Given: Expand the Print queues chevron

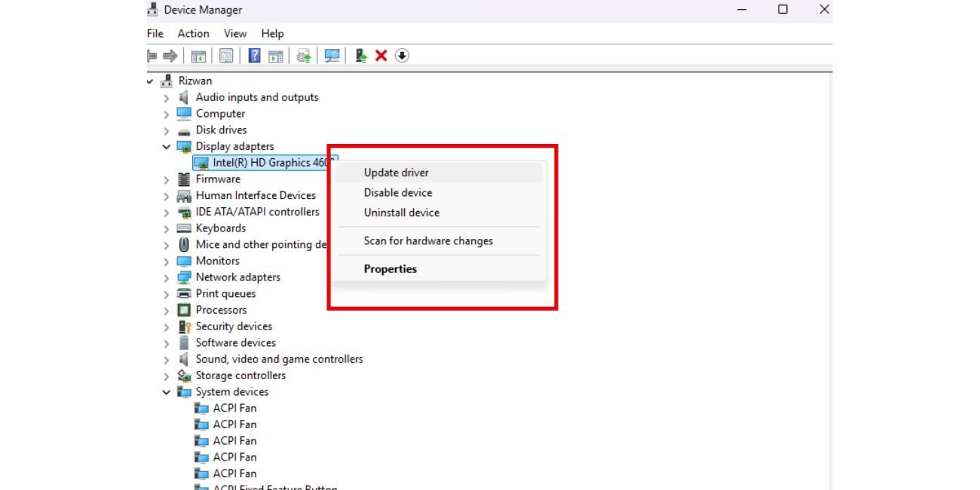Looking at the screenshot, I should (x=167, y=295).
